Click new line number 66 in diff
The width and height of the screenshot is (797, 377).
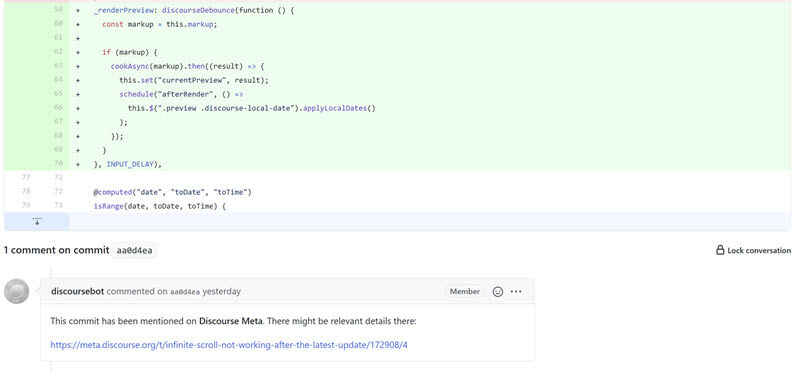[58, 108]
